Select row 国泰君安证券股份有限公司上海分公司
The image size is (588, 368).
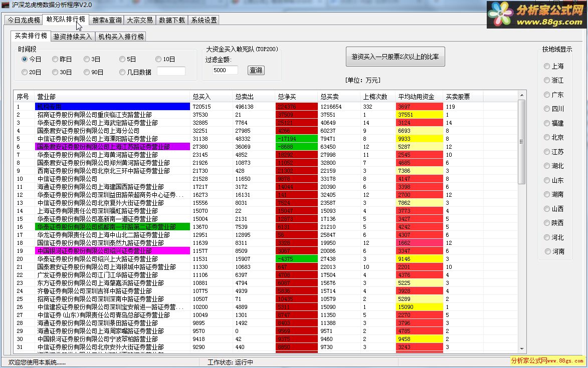click(x=266, y=131)
